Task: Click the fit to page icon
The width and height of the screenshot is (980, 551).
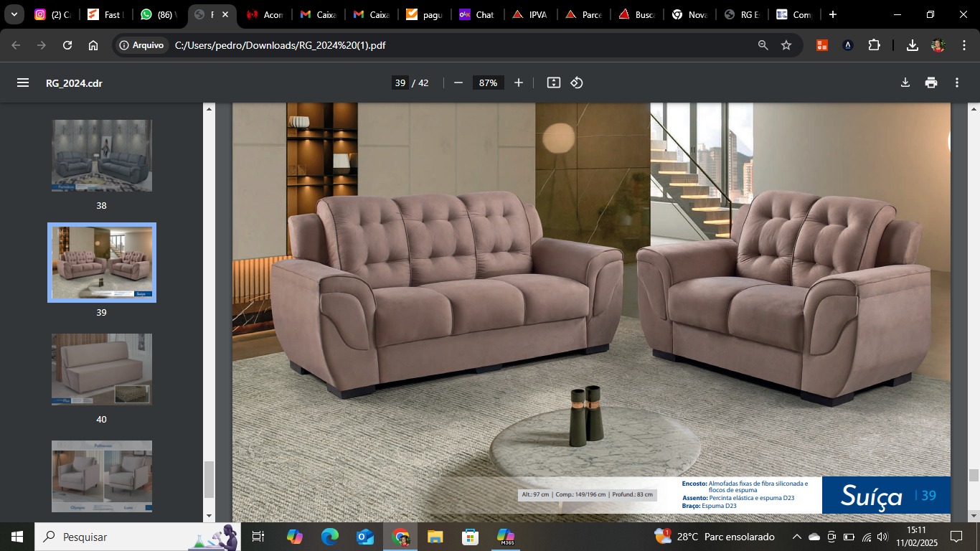Action: (553, 83)
